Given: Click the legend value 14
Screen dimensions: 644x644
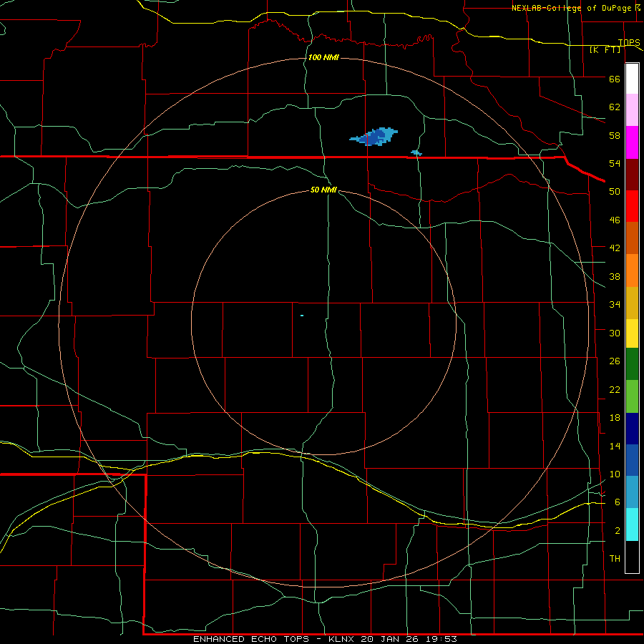Looking at the screenshot, I should click(x=615, y=446).
